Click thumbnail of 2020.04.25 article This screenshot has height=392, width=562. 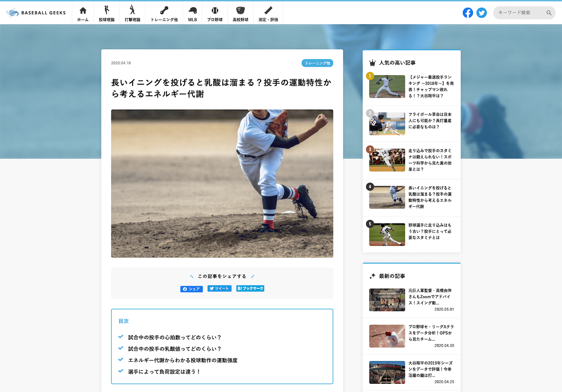pyautogui.click(x=387, y=372)
